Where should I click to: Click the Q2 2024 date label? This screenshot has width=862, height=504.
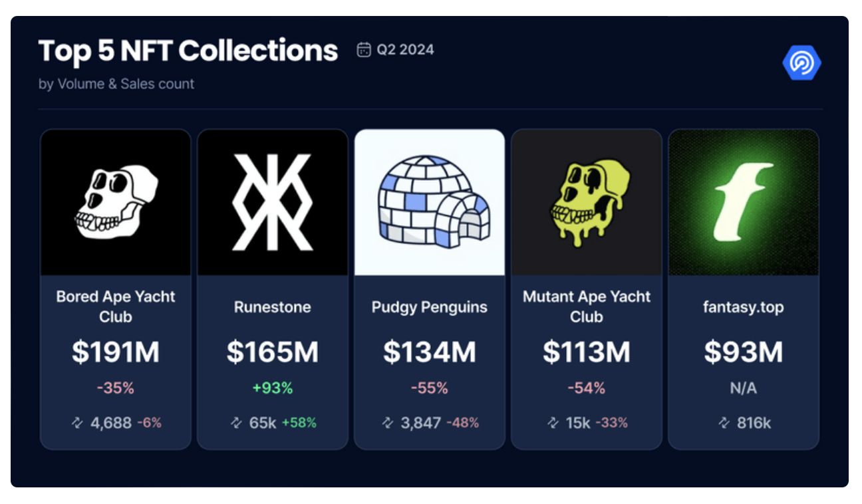tap(405, 50)
